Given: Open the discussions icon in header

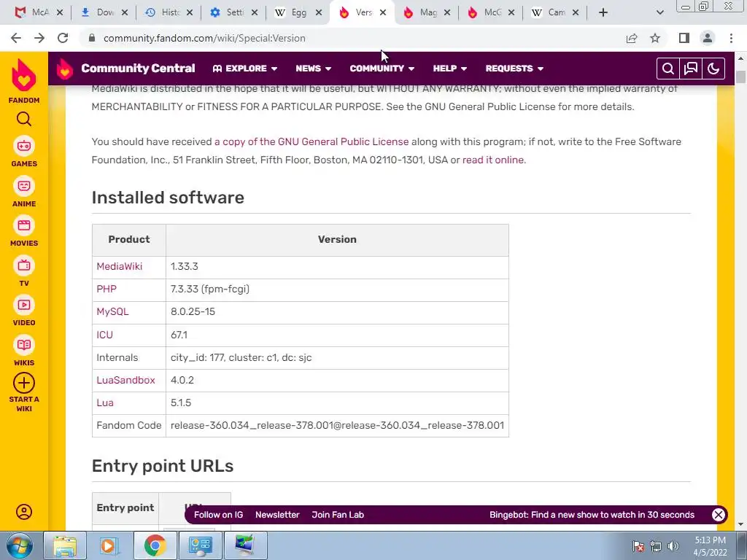Looking at the screenshot, I should (x=691, y=69).
